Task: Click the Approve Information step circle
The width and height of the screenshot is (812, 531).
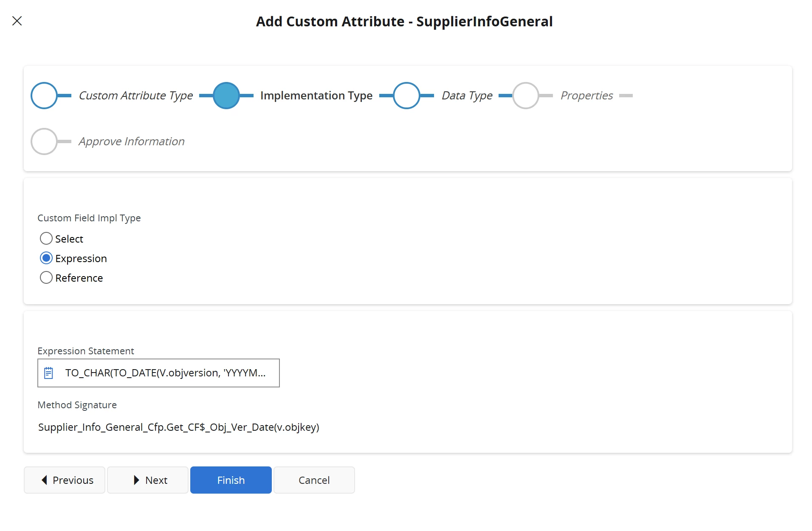Action: 44,141
